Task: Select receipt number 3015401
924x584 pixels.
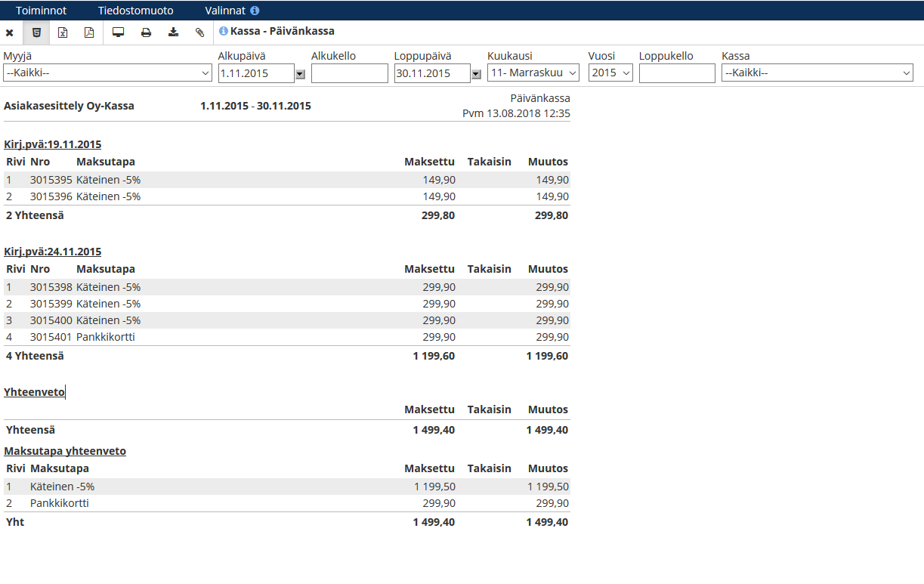Action: (51, 337)
